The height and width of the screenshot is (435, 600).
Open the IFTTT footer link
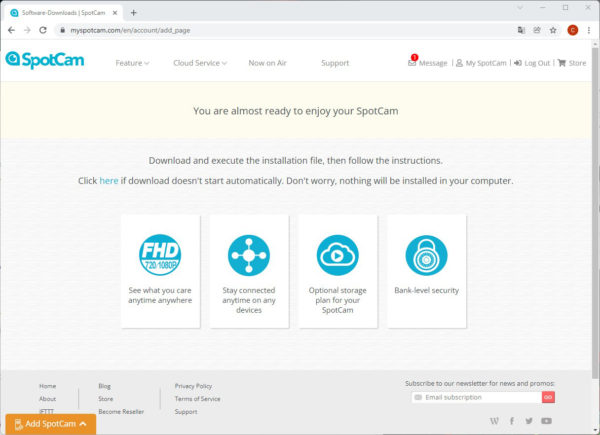[46, 411]
